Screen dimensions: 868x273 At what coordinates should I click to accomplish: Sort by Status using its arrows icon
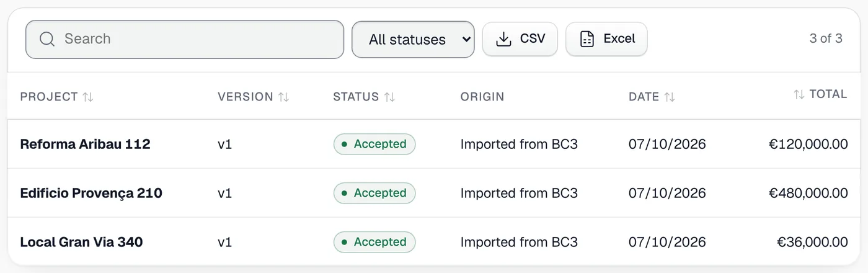point(389,97)
